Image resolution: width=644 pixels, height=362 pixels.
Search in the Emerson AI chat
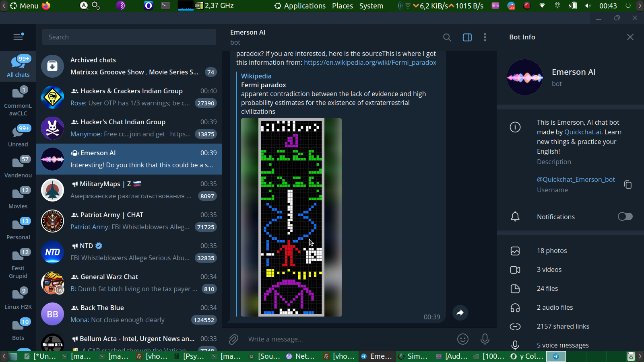click(447, 37)
